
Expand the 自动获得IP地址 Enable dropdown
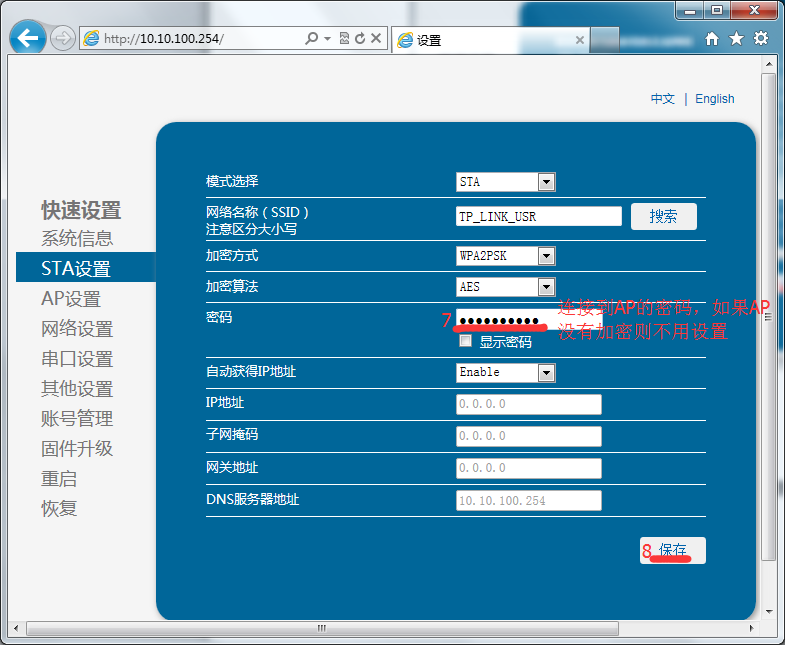click(x=546, y=372)
